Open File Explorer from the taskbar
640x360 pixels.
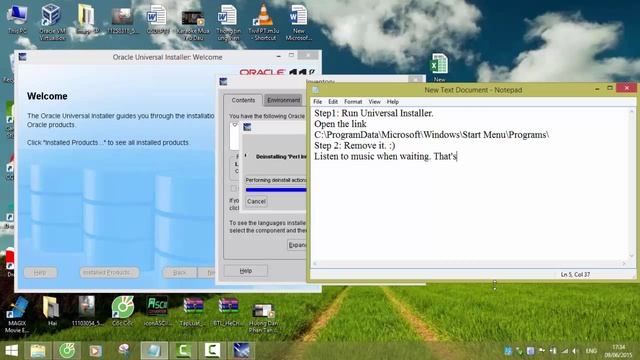coord(38,351)
